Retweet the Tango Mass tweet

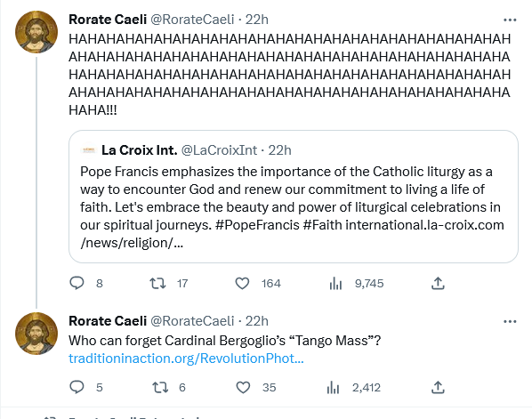click(x=160, y=387)
